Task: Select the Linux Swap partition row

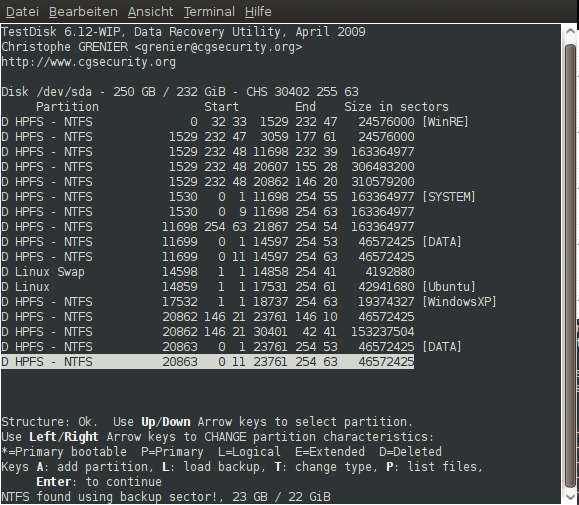Action: point(208,272)
